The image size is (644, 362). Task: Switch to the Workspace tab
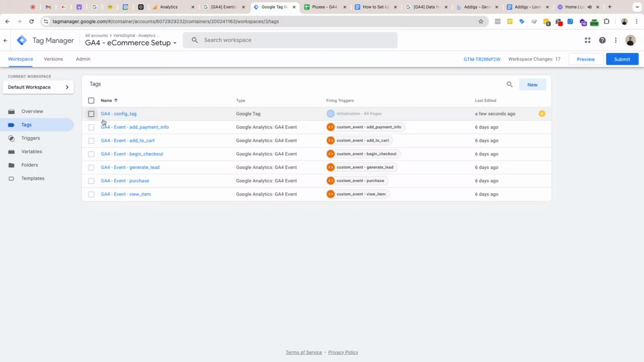coord(20,59)
